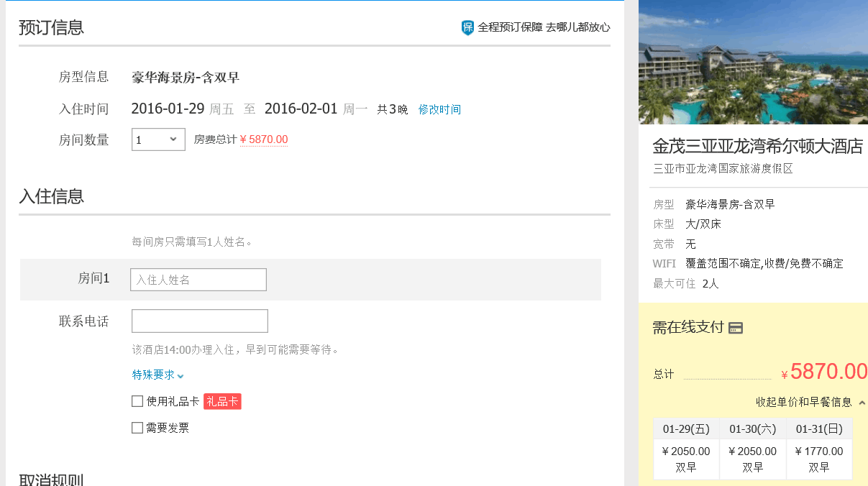Collapse unit price and breakfast info

803,402
